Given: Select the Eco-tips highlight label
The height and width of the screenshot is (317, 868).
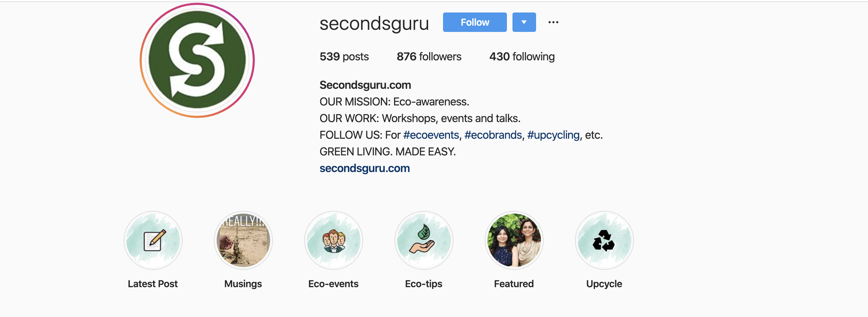Looking at the screenshot, I should pyautogui.click(x=424, y=284).
